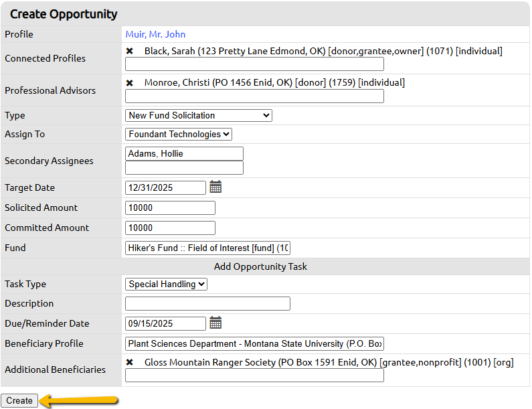
Task: Click the Solicited Amount field
Action: [x=170, y=208]
